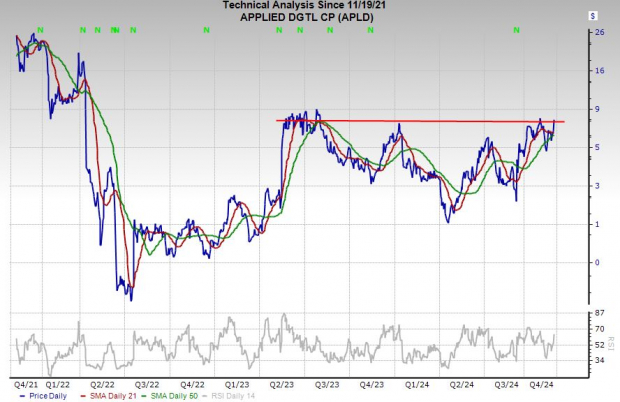Click the red horizontal resistance line
Screen dimensions: 620x402
(x=420, y=121)
